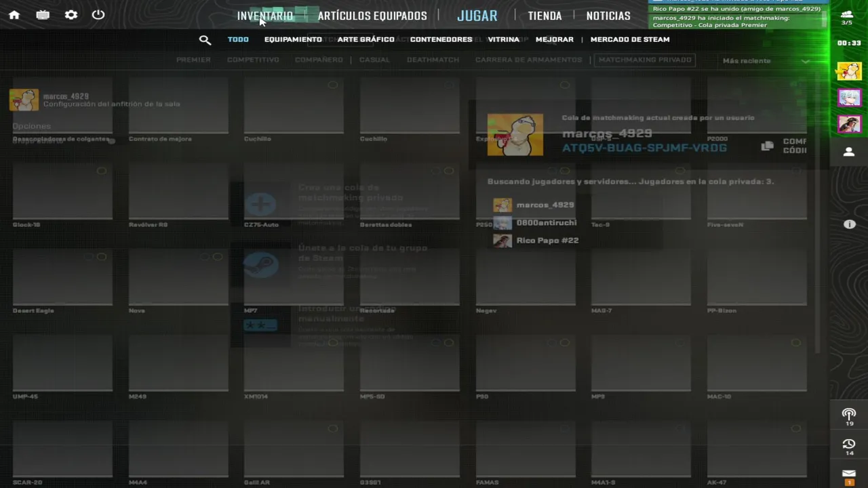Open the UMP-45 inventory slot
The width and height of the screenshot is (868, 488).
(x=62, y=367)
